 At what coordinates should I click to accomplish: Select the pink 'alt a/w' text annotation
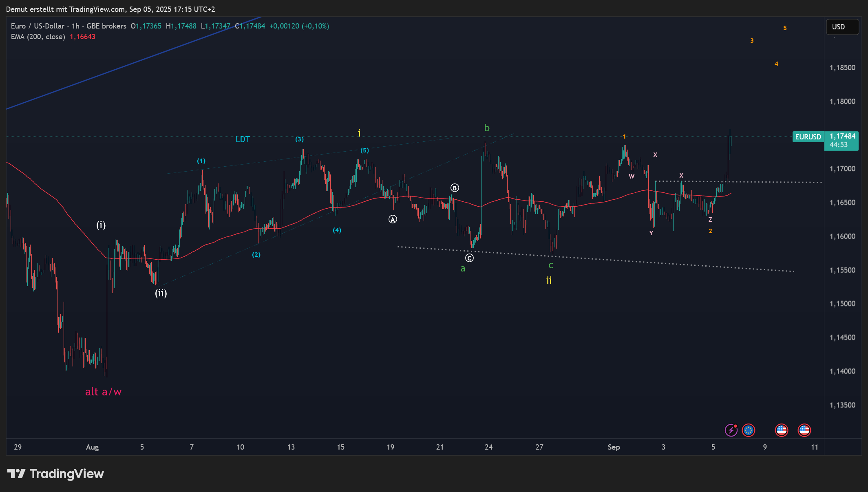[103, 392]
